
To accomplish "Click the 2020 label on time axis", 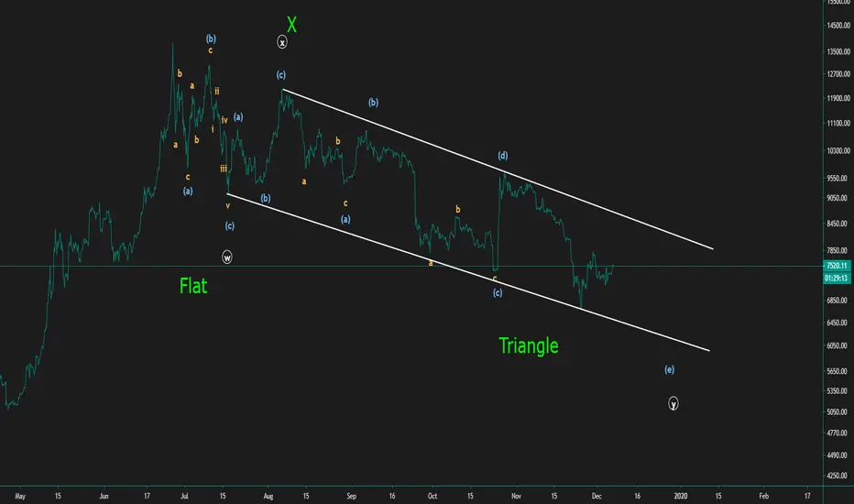I will [680, 496].
